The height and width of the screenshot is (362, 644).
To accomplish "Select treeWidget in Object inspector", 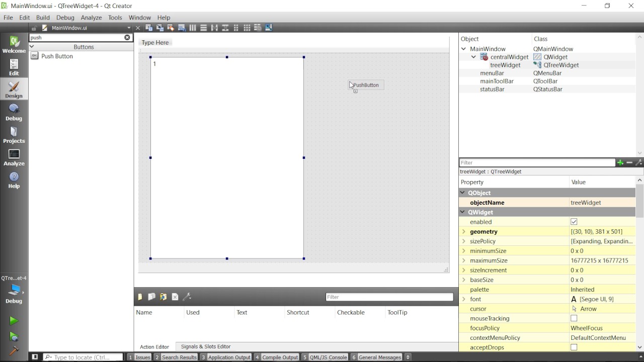I will pos(505,65).
